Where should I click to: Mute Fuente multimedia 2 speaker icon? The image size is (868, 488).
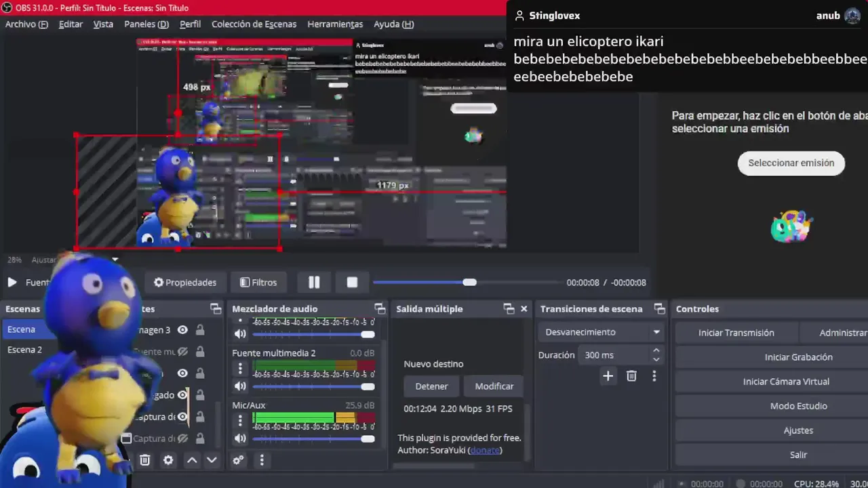pos(240,386)
